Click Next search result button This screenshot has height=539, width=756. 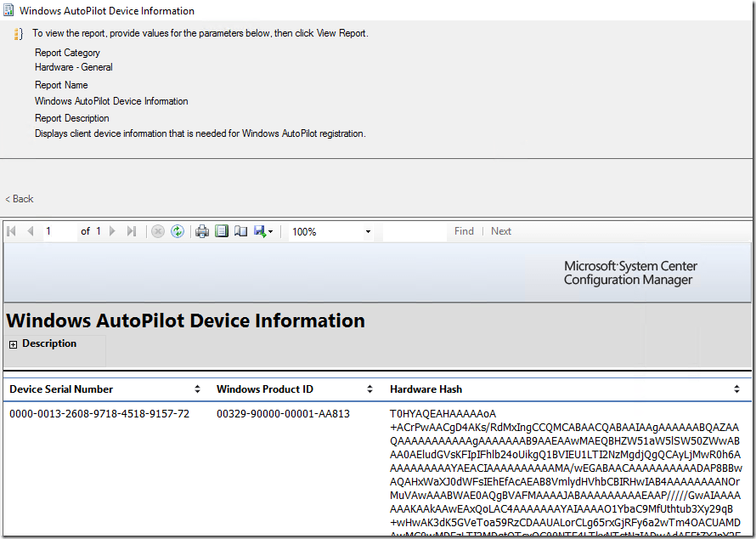coord(501,231)
